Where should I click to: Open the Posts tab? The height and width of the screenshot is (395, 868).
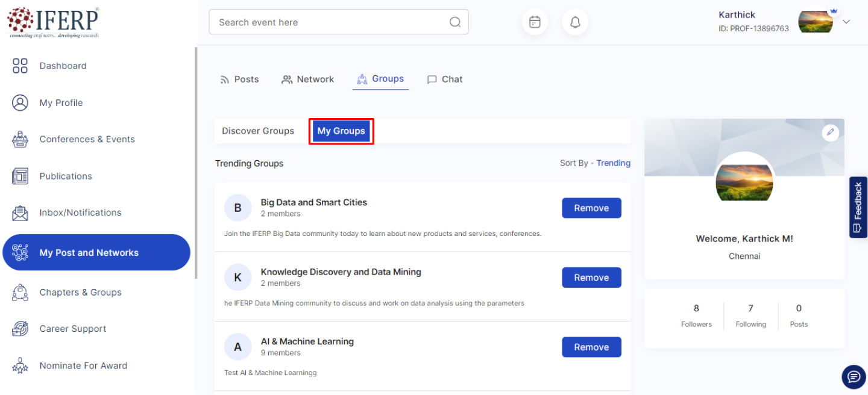coord(239,79)
